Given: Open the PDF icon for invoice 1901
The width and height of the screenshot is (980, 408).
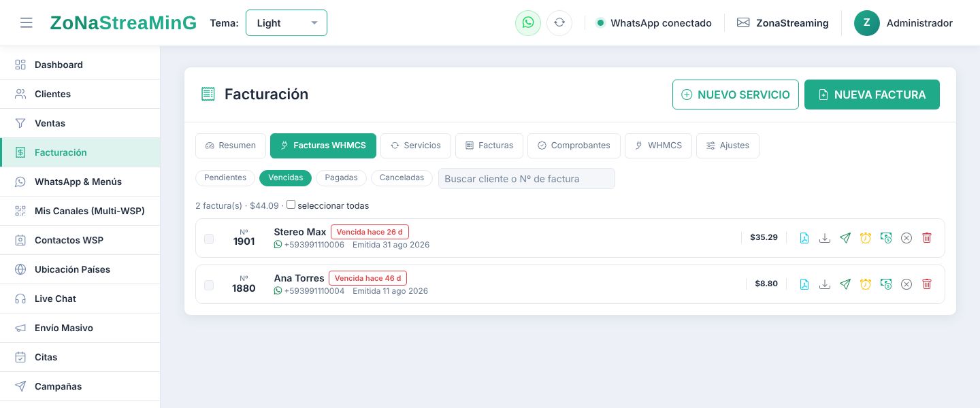Looking at the screenshot, I should 804,238.
